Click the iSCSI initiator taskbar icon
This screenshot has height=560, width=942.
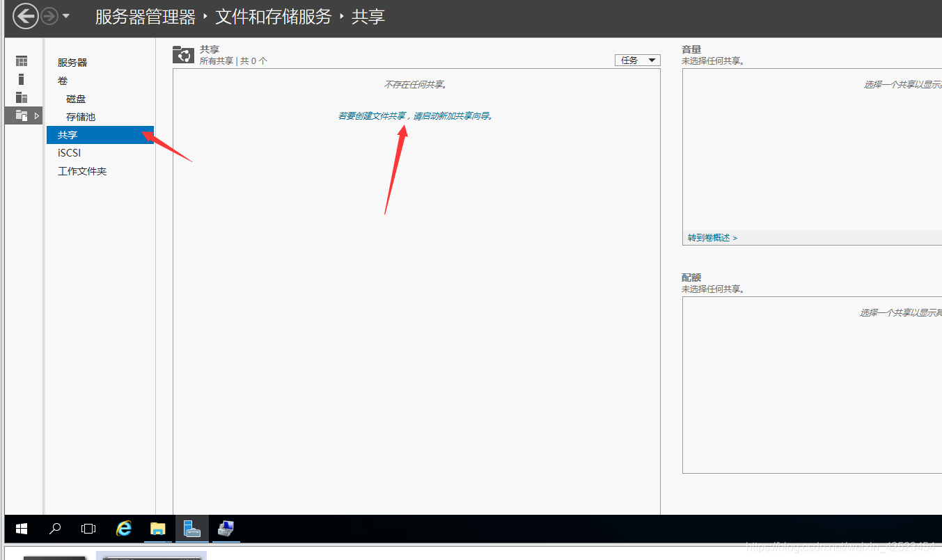[225, 529]
